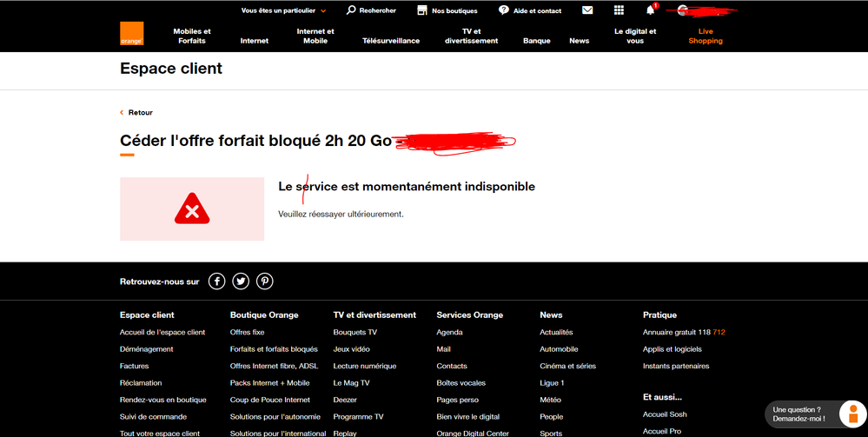Open the Facebook social icon
The height and width of the screenshot is (437, 868).
(x=216, y=281)
